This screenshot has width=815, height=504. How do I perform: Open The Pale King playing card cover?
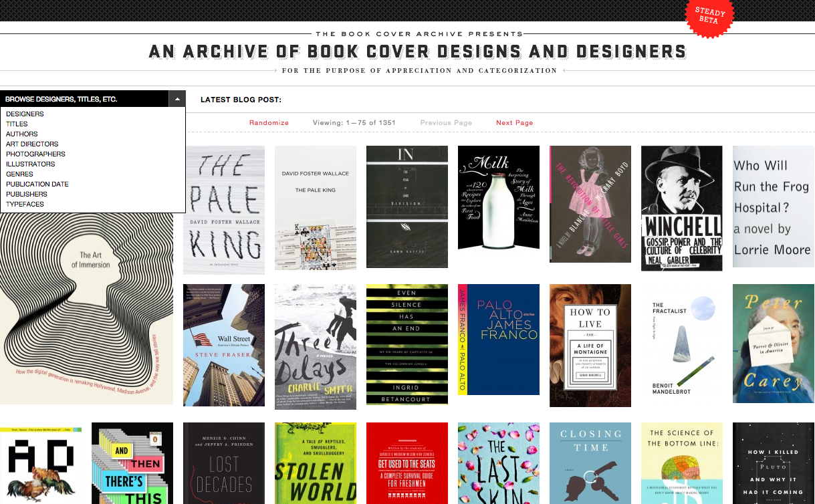[x=316, y=208]
